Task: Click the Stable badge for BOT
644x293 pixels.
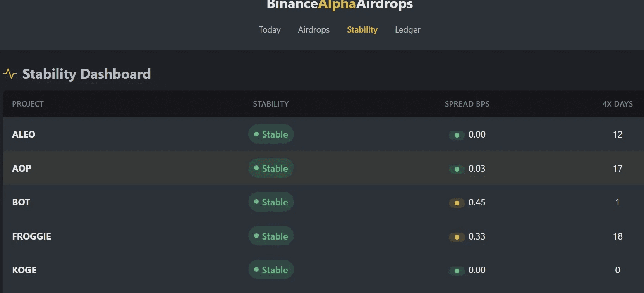Action: click(x=271, y=202)
